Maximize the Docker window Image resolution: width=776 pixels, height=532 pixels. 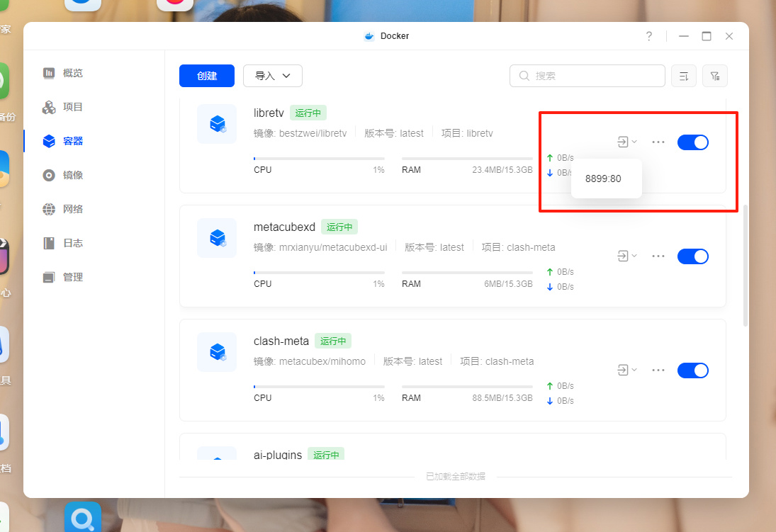point(707,36)
